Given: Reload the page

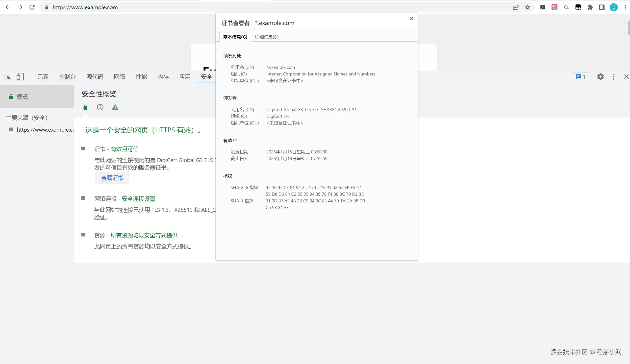Looking at the screenshot, I should pyautogui.click(x=32, y=7).
